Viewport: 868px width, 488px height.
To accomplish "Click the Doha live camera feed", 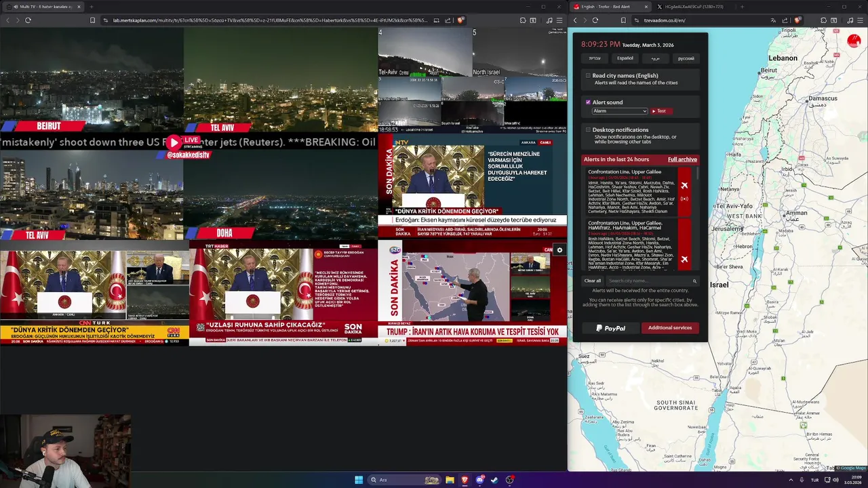I will [281, 195].
